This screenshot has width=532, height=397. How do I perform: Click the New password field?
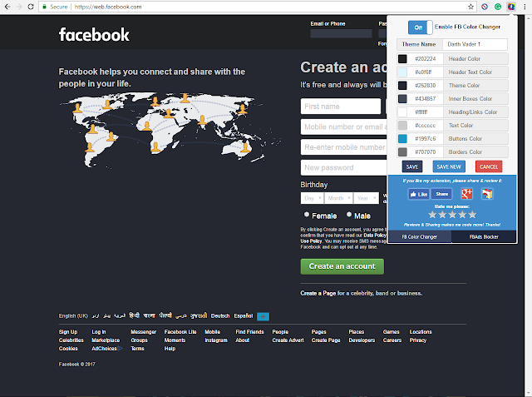(343, 167)
